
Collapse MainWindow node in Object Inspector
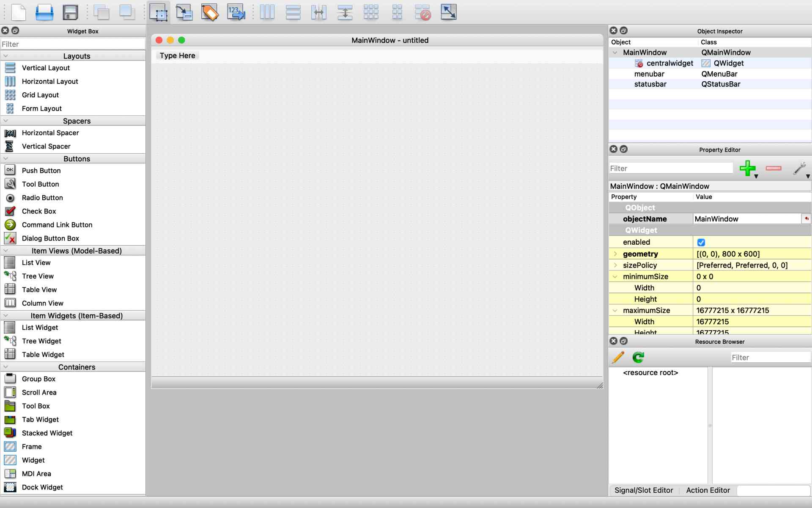click(x=615, y=52)
